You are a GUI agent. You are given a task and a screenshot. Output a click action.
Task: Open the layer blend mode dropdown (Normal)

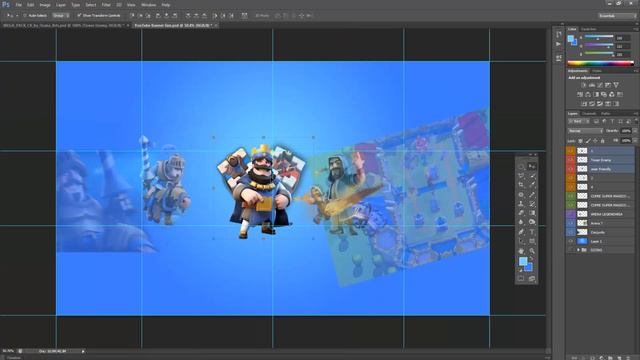585,131
